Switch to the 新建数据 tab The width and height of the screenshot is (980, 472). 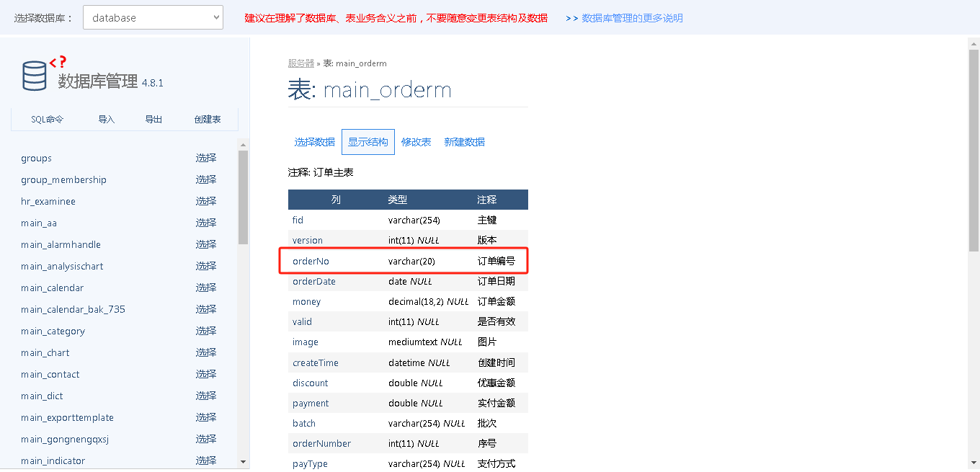[x=465, y=142]
